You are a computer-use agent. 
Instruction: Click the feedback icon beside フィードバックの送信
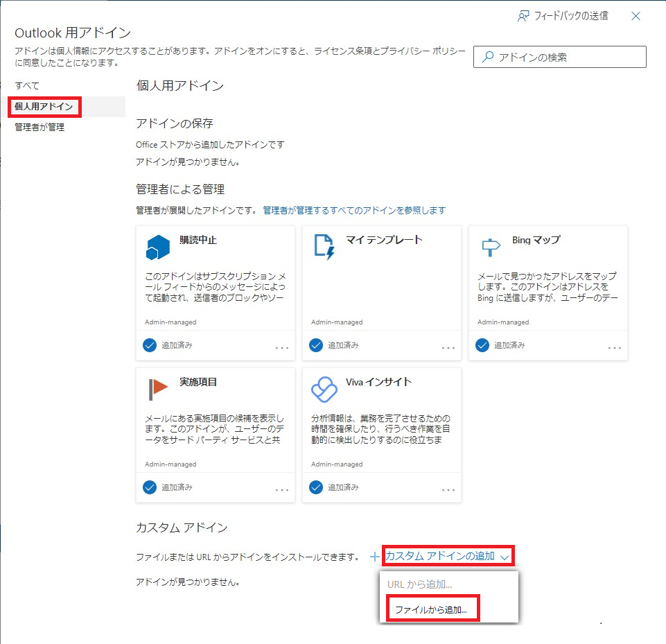524,16
